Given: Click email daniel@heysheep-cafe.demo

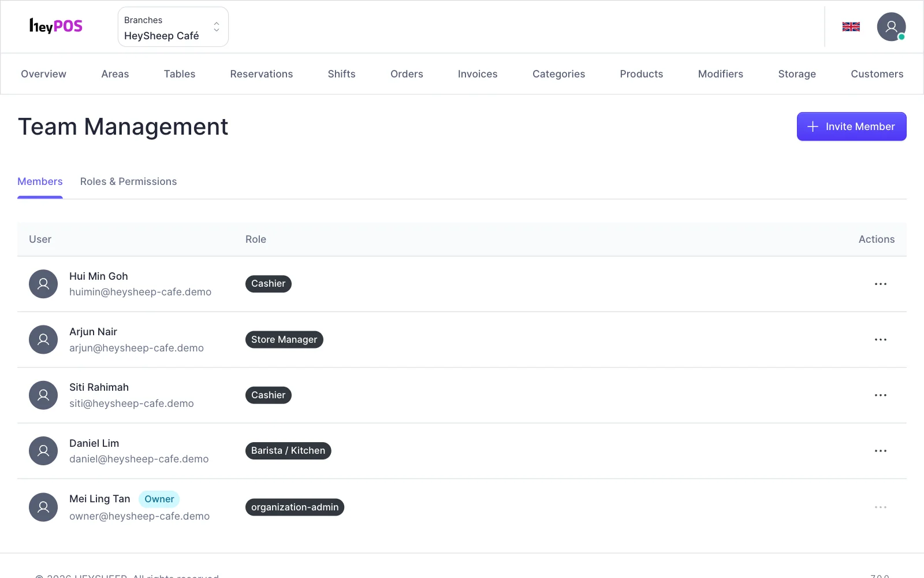Looking at the screenshot, I should tap(139, 459).
